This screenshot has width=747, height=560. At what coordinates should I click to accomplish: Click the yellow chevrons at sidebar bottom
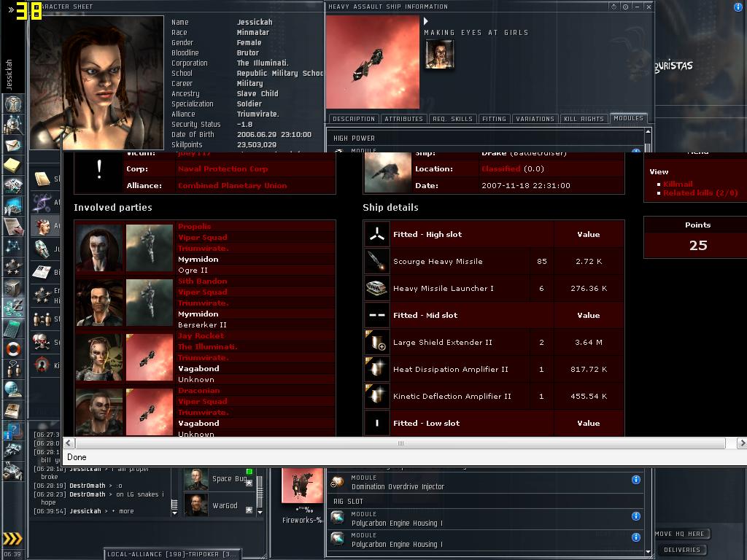coord(13,539)
